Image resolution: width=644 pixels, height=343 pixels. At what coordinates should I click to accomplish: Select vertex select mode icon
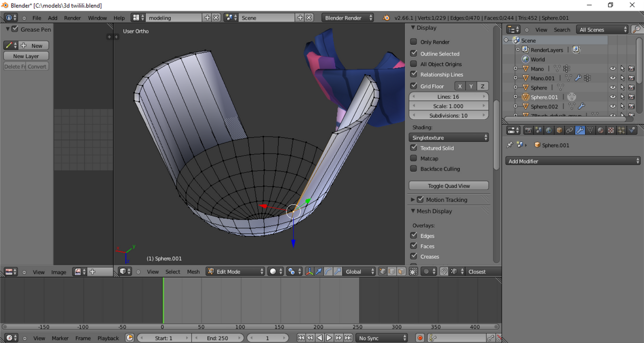[x=383, y=272]
